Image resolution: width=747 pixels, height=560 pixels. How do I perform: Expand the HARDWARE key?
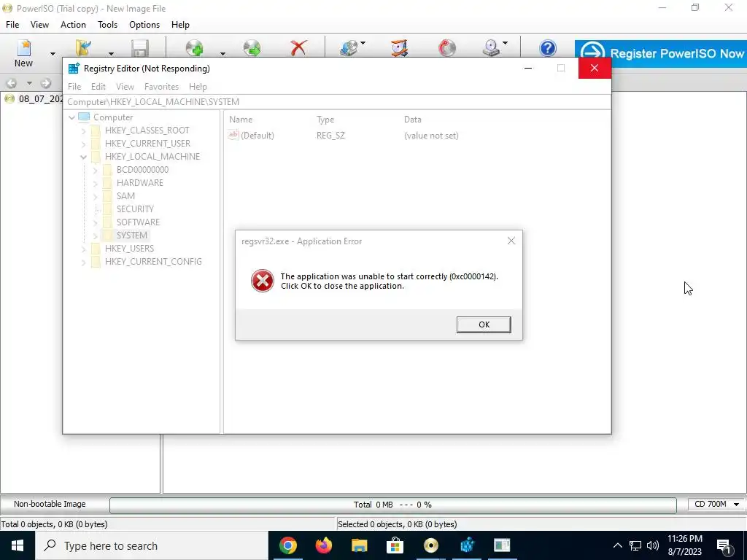click(96, 183)
